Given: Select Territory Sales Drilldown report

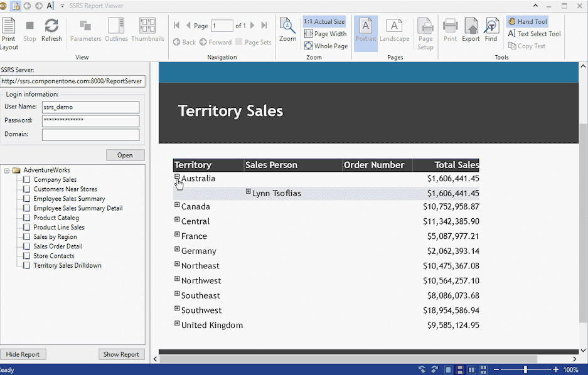Looking at the screenshot, I should click(68, 265).
